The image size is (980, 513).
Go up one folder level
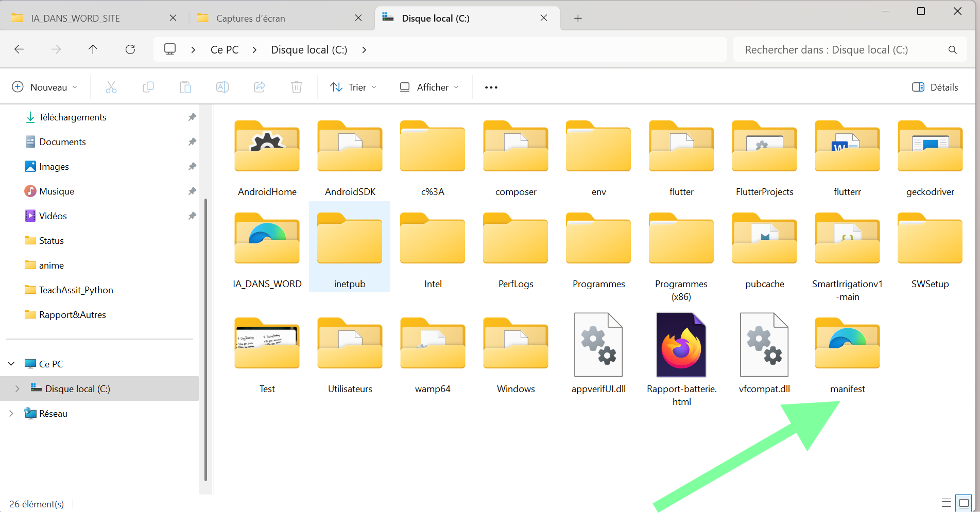(93, 49)
